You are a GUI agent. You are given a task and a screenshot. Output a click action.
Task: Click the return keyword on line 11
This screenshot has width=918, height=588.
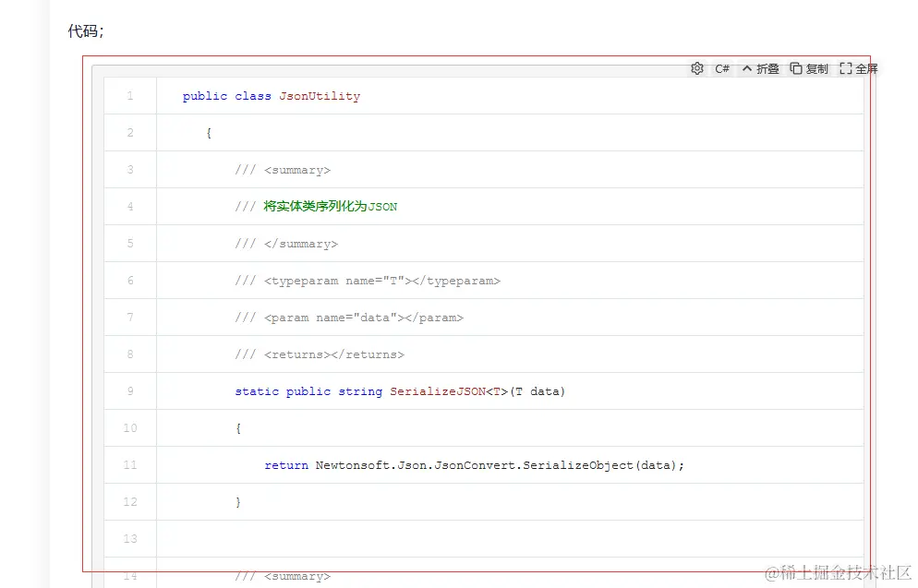tap(286, 465)
